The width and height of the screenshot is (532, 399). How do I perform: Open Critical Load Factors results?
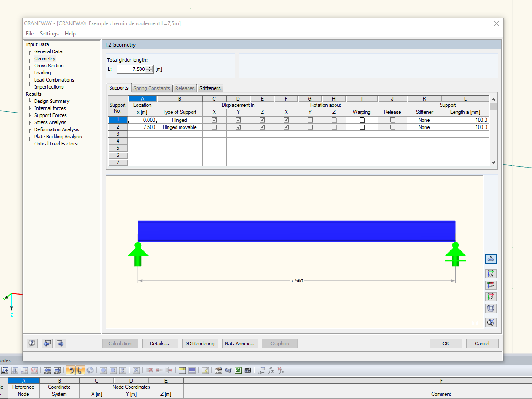tap(56, 144)
